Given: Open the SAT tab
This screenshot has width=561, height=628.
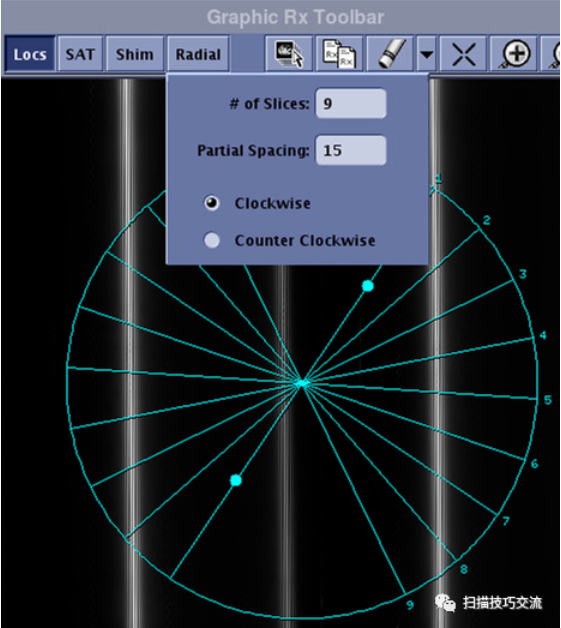Looking at the screenshot, I should [x=80, y=54].
